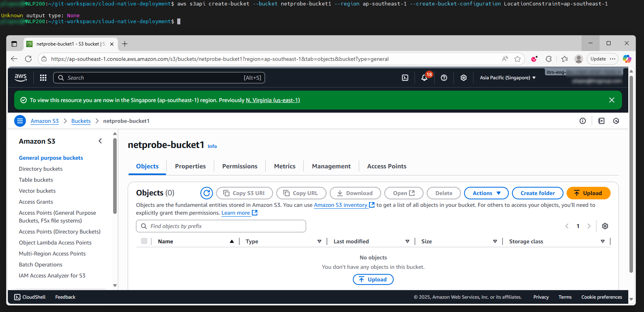Screen dimensions: 644x312
Task: Open the Permissions tab
Action: coord(240,166)
